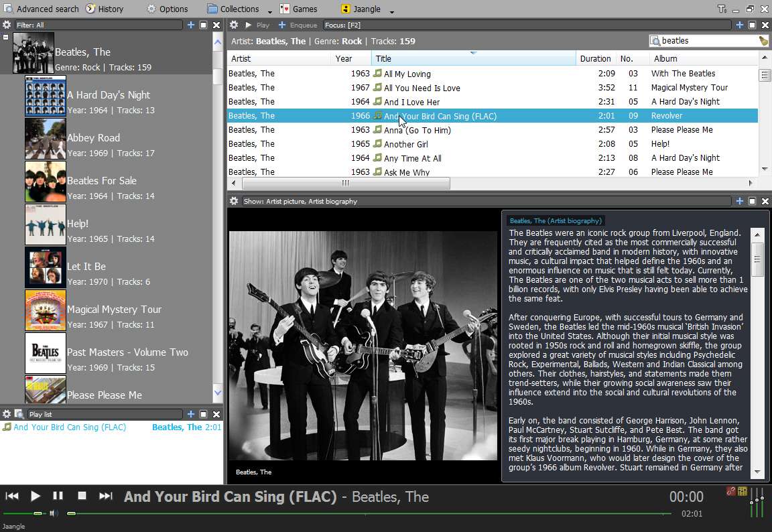
Task: Select the Abbey Road album thumbnail
Action: 46,139
